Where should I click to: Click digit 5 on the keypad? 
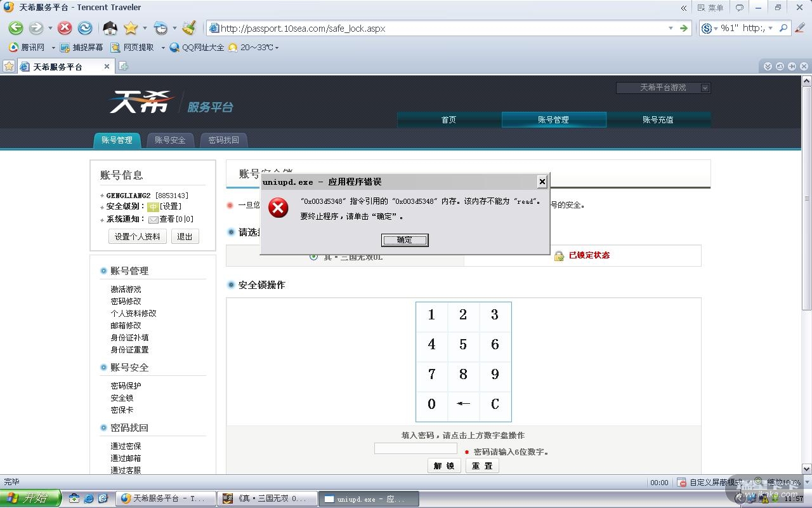point(463,344)
